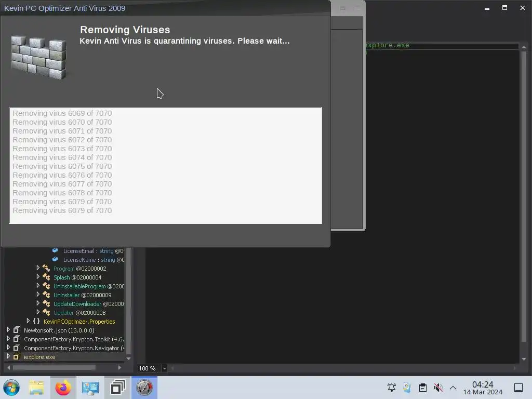
Task: Expand the Updater @0200000B node
Action: [37, 312]
